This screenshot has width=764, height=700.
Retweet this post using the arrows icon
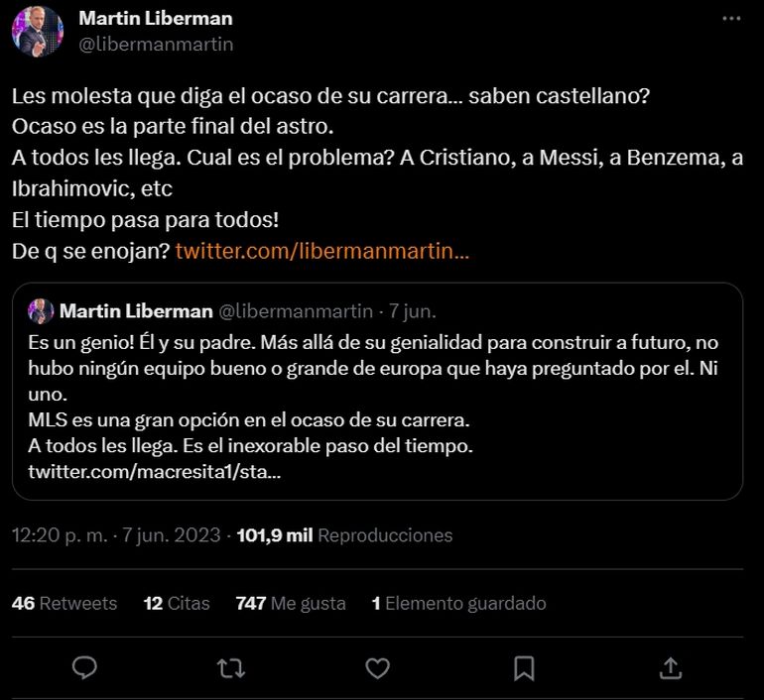[x=231, y=668]
